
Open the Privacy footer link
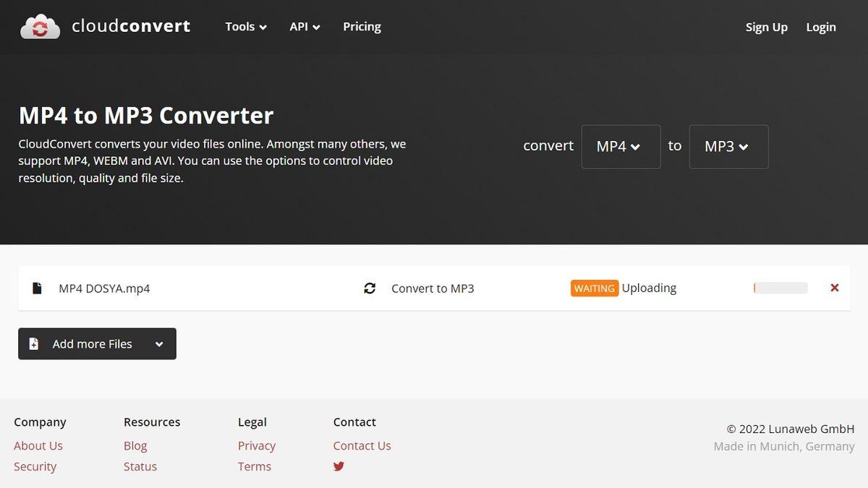point(257,446)
